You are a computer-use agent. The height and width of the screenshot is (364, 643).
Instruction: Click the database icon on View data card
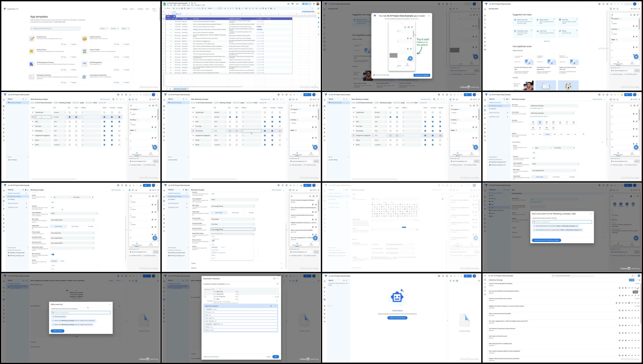(560, 20)
